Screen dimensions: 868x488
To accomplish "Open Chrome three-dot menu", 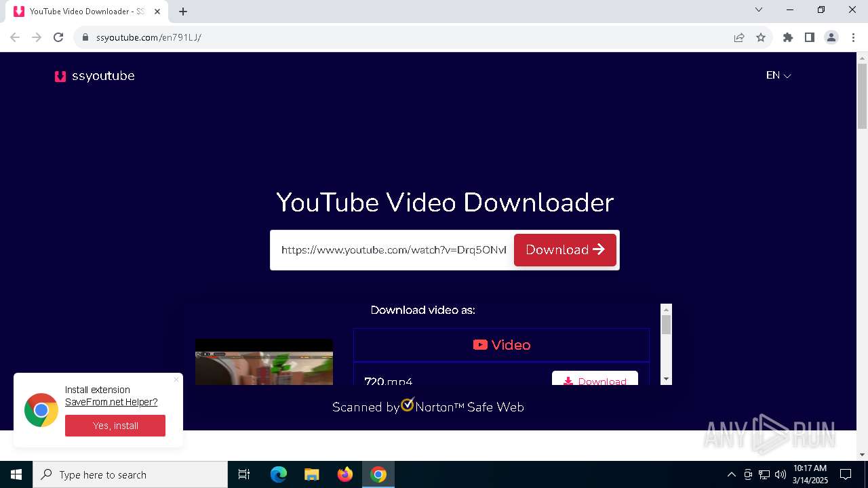I will point(853,37).
